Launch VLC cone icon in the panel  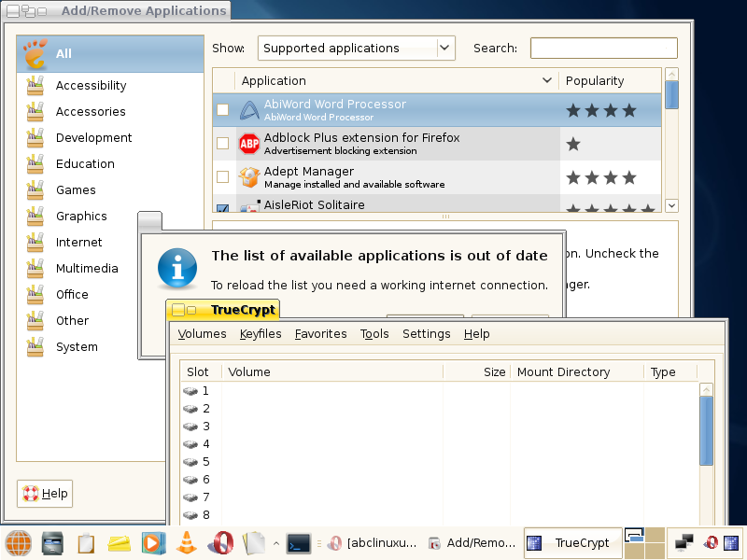(x=186, y=543)
